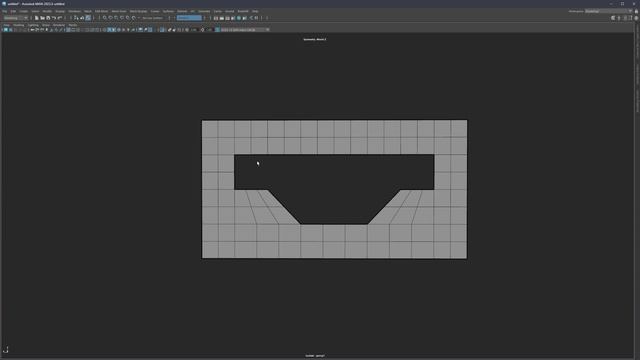
Task: Enable snap to projected center
Action: (x=122, y=18)
